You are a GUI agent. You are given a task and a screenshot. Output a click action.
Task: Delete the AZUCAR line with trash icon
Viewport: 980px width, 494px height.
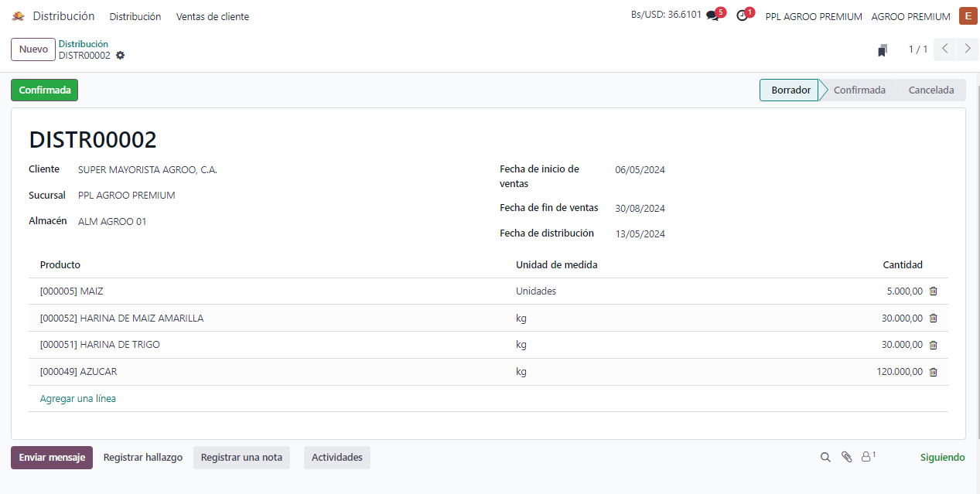point(933,372)
